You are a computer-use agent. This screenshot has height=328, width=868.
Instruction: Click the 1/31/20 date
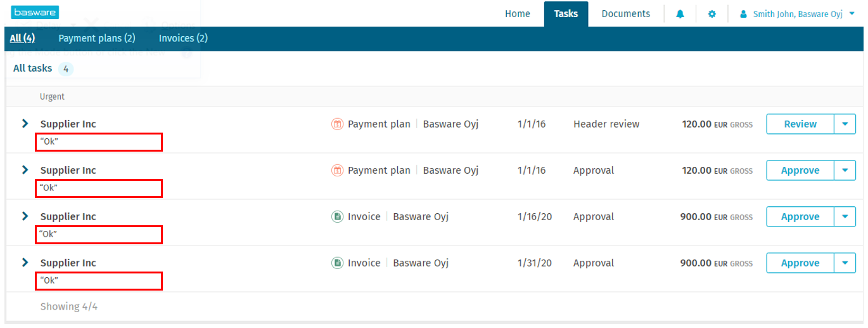click(x=535, y=263)
